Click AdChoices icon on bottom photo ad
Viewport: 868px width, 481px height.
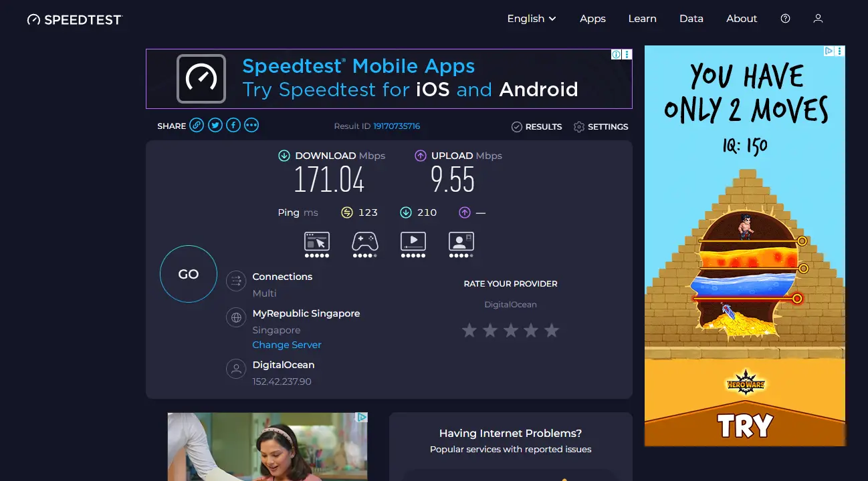(x=362, y=418)
